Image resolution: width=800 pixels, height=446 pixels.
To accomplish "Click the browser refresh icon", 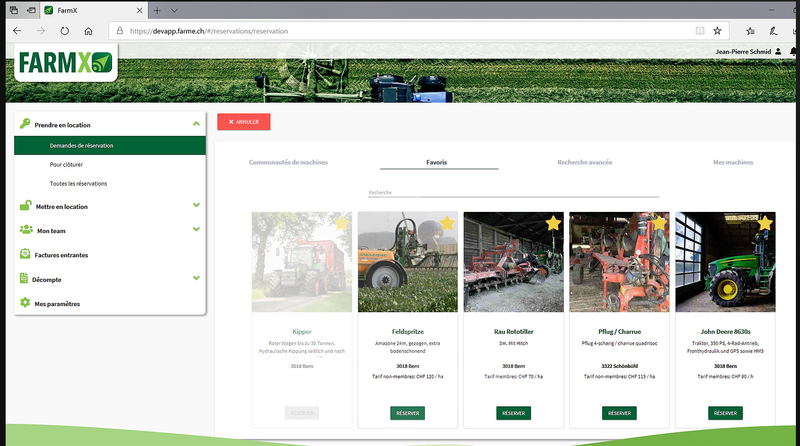I will pos(64,31).
